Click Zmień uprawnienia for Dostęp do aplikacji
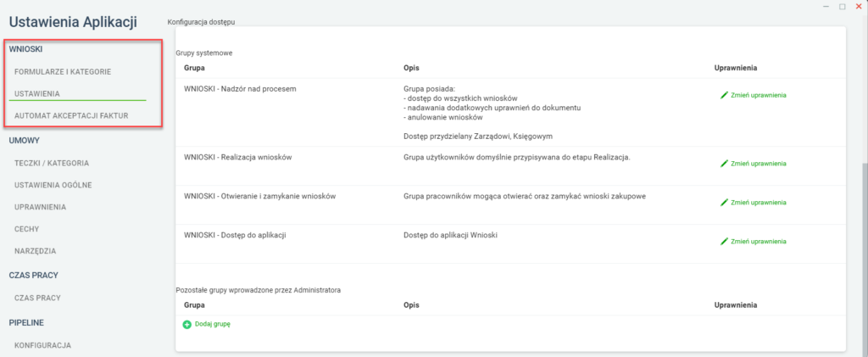Image resolution: width=868 pixels, height=357 pixels. 759,242
